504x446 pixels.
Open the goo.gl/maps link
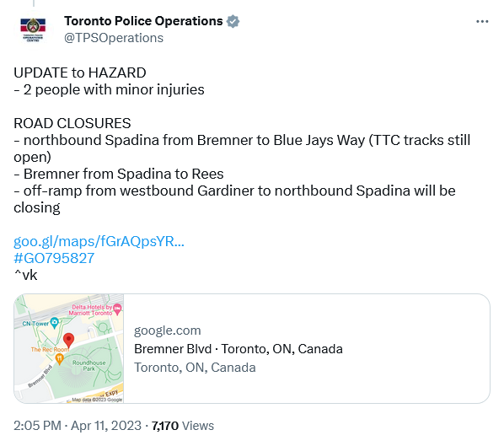coord(99,241)
